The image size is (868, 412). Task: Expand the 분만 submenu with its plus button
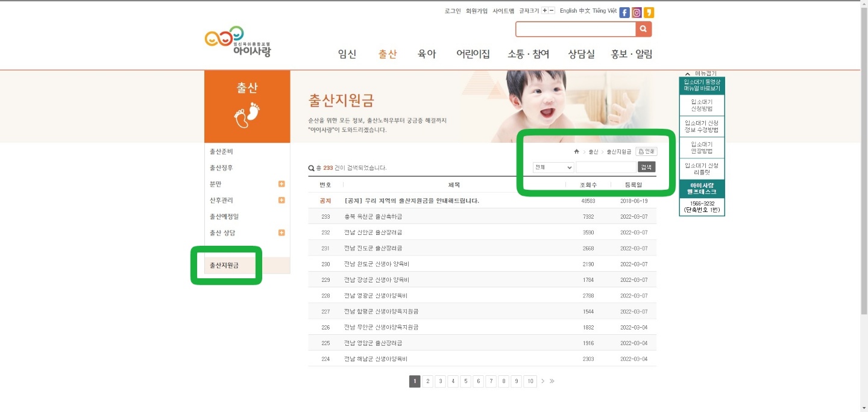[281, 184]
